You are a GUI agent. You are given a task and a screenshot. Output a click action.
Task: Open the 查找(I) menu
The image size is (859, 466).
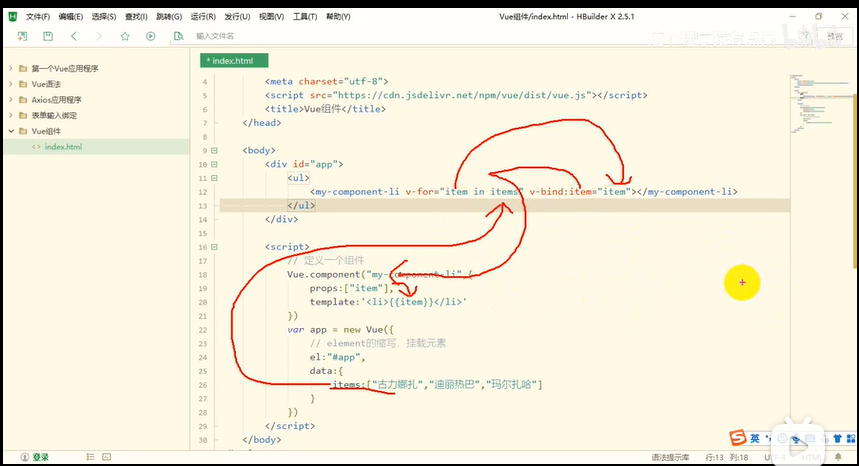tap(136, 17)
